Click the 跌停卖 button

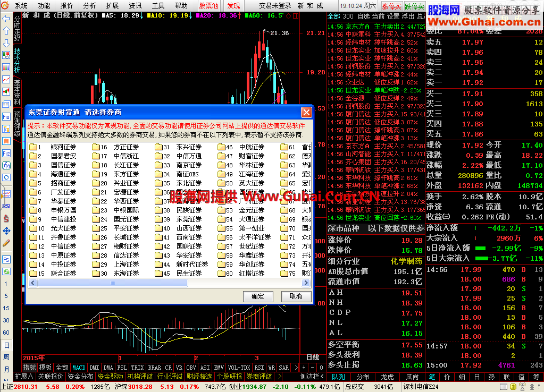pyautogui.click(x=415, y=6)
